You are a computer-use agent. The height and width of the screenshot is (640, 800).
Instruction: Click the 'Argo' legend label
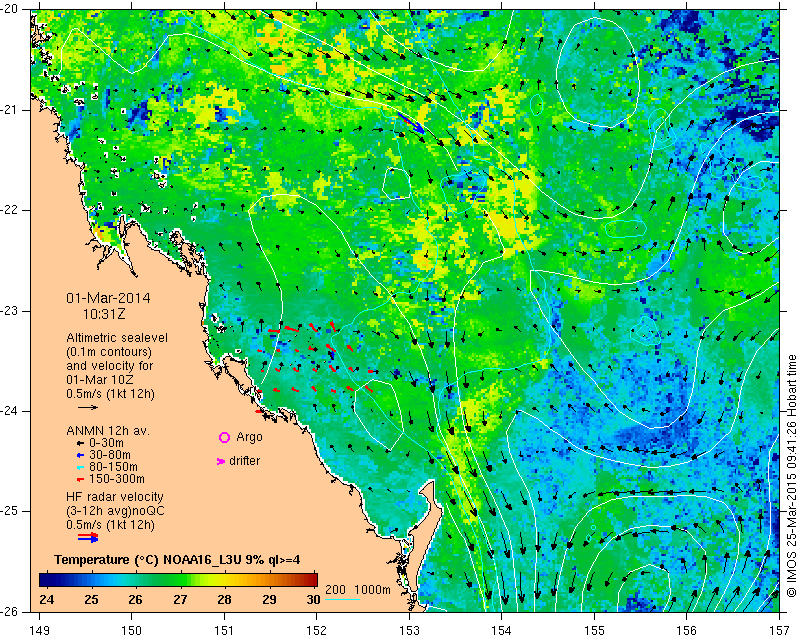(x=249, y=437)
